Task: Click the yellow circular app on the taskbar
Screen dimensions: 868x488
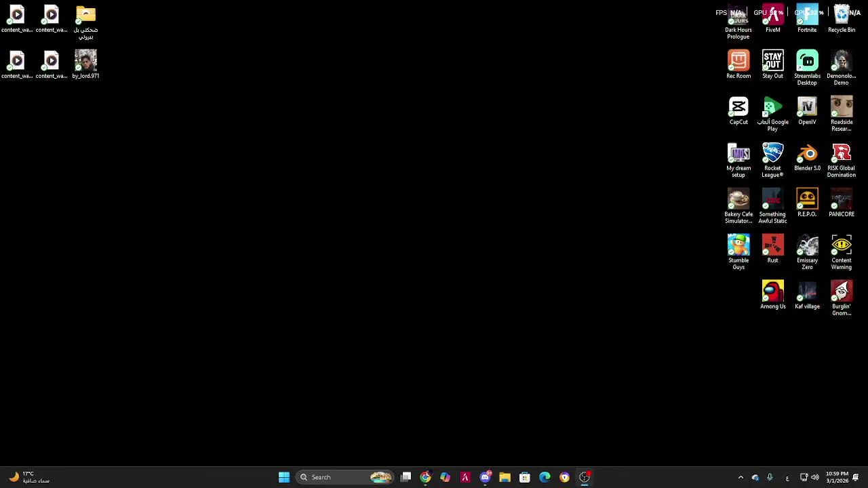Action: (x=564, y=477)
